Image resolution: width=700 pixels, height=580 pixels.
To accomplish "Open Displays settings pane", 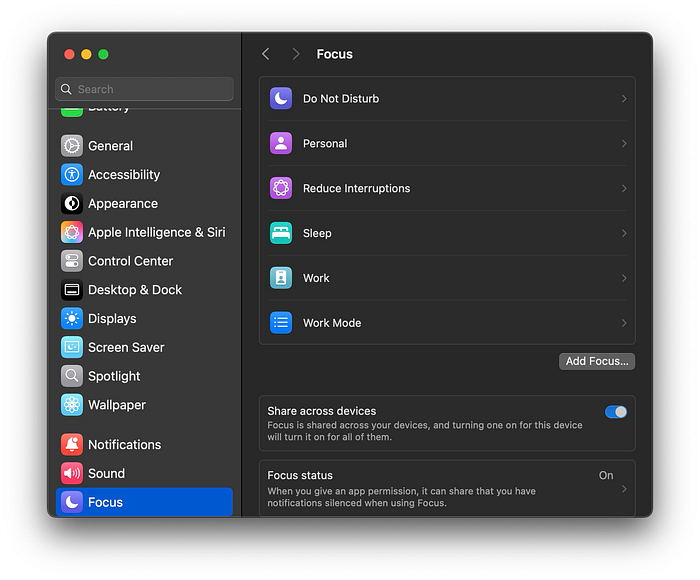I will point(144,318).
